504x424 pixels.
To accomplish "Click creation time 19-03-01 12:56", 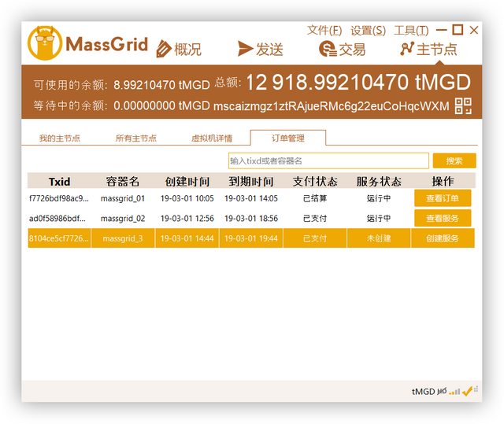I will click(x=187, y=218).
